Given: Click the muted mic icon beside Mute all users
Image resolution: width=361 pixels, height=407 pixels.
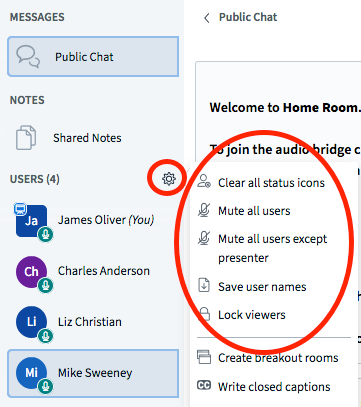Looking at the screenshot, I should (x=204, y=210).
